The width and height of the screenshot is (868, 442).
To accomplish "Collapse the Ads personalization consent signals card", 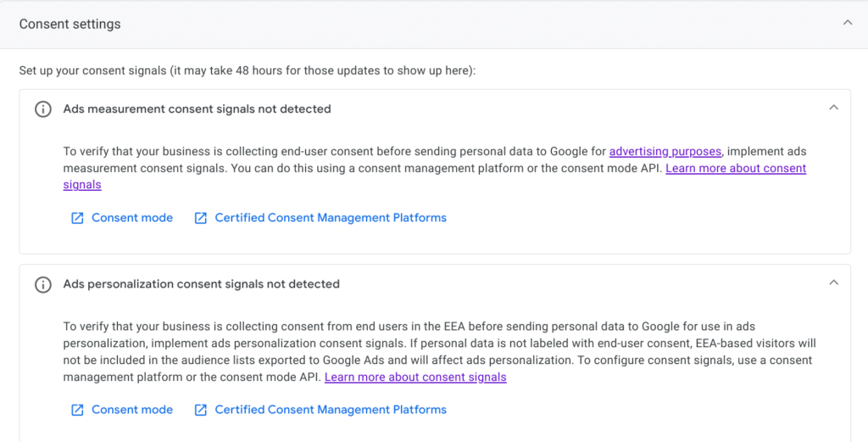I will coord(833,283).
